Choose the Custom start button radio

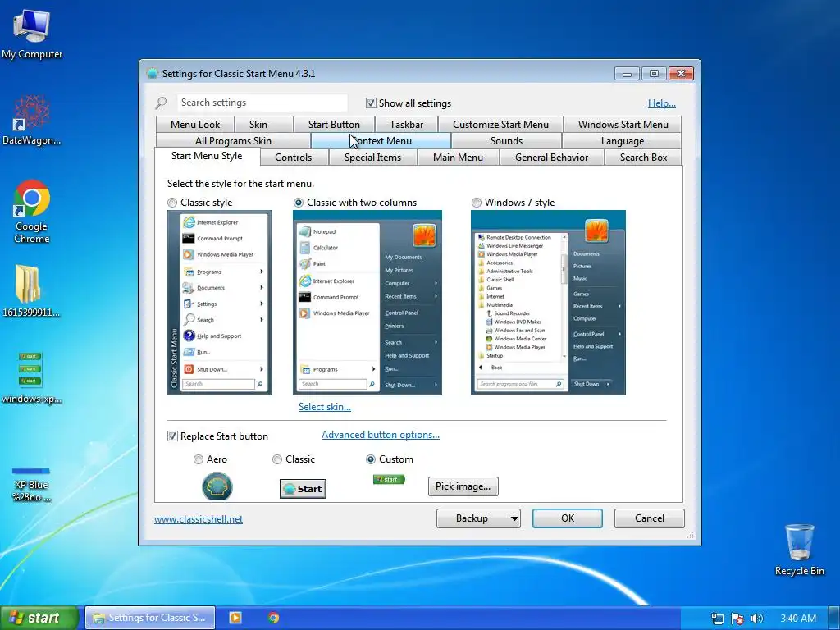coord(371,459)
